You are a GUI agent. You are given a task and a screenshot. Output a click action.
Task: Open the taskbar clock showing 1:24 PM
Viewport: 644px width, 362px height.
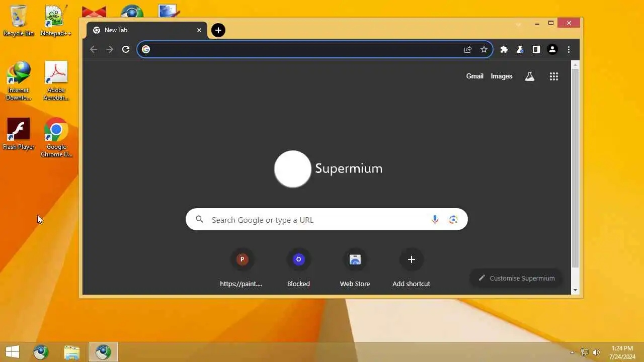622,352
